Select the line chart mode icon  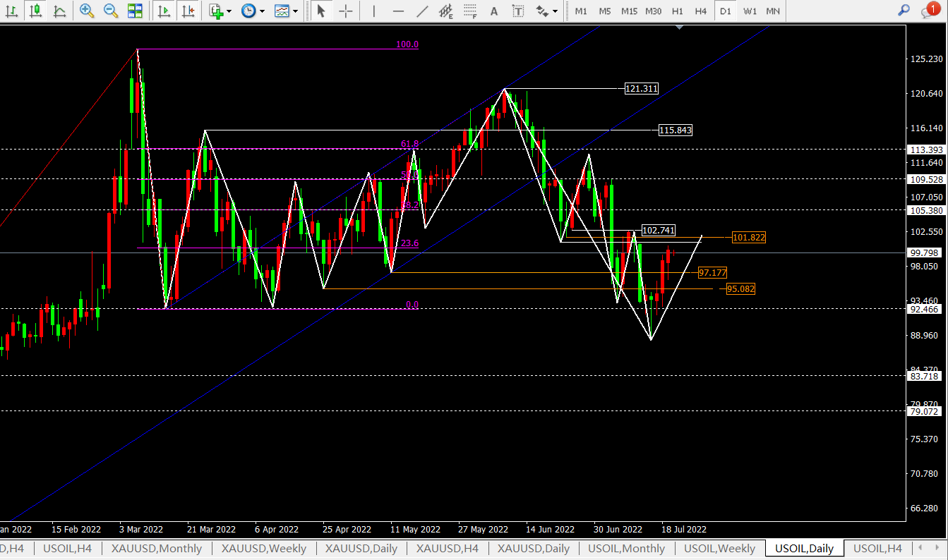(60, 11)
